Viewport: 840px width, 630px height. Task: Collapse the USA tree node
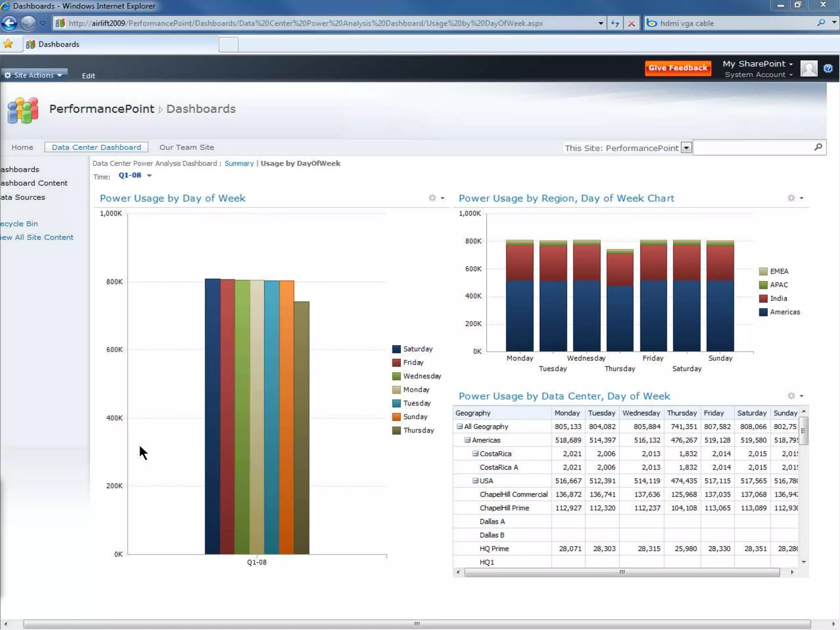pos(475,481)
